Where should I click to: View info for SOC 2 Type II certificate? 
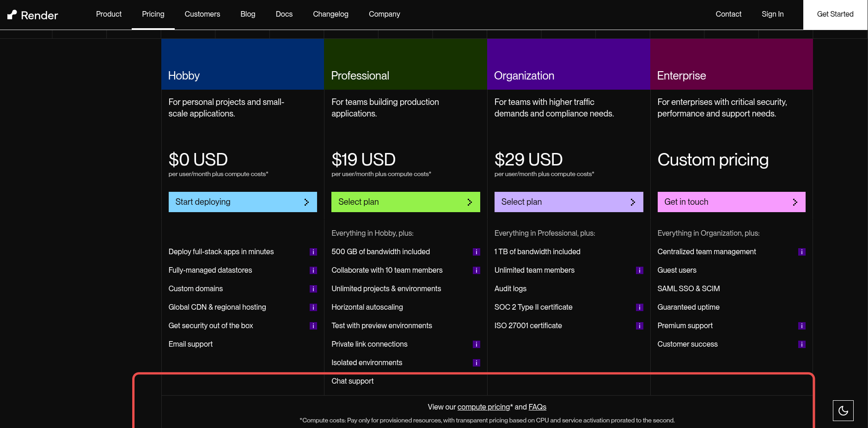point(639,307)
